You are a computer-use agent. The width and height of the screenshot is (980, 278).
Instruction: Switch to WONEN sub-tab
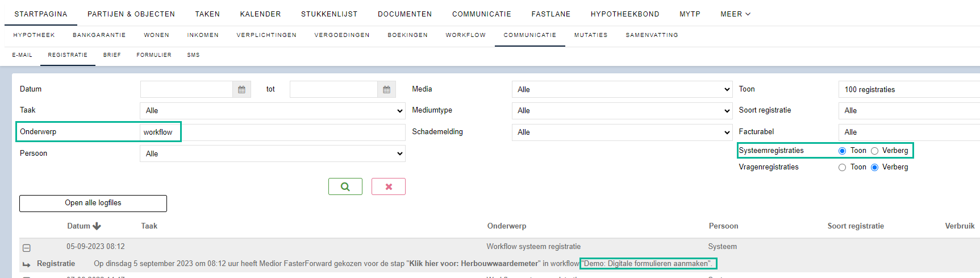pyautogui.click(x=157, y=35)
